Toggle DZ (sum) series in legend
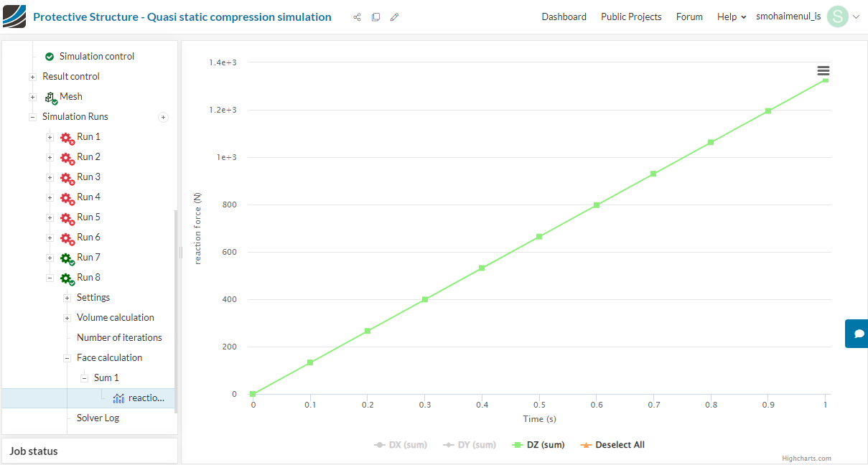This screenshot has height=465, width=868. click(x=538, y=445)
